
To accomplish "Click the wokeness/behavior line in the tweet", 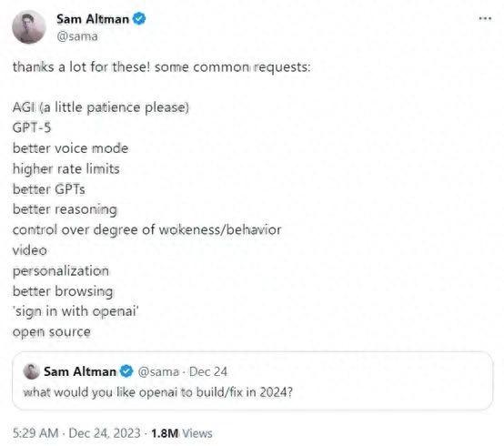I will [x=146, y=230].
